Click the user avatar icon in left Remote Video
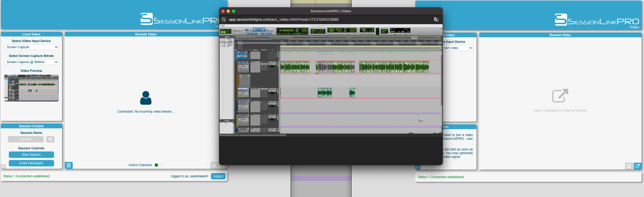 click(x=146, y=98)
